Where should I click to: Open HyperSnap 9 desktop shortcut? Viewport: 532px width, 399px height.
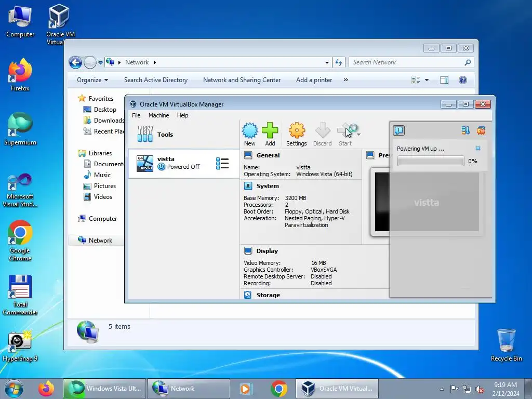click(20, 347)
